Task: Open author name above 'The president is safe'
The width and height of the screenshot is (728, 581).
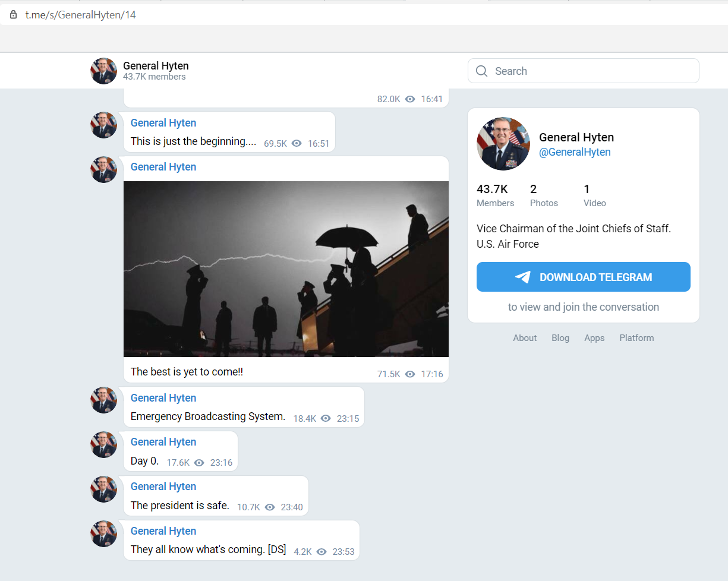Action: pyautogui.click(x=163, y=487)
